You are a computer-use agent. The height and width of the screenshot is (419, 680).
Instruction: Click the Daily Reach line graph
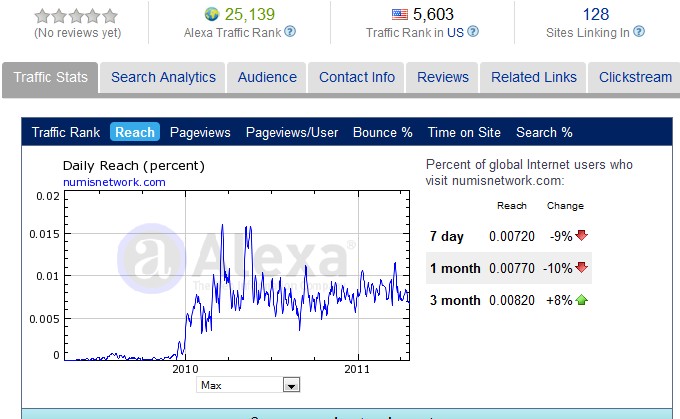tap(237, 275)
